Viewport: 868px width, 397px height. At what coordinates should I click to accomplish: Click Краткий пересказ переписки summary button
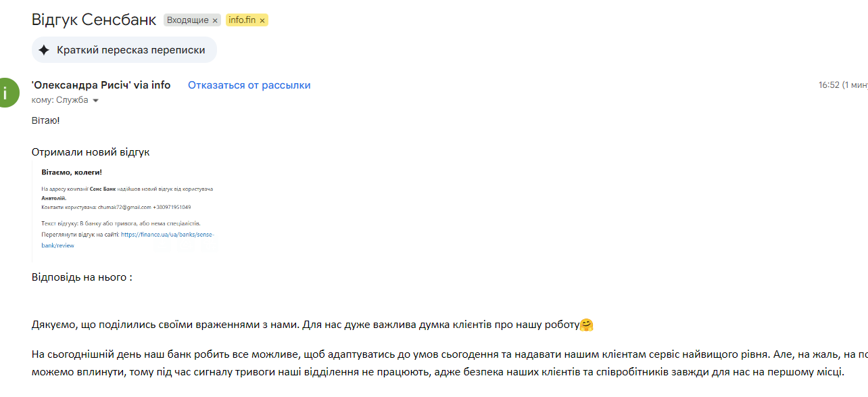pyautogui.click(x=124, y=50)
